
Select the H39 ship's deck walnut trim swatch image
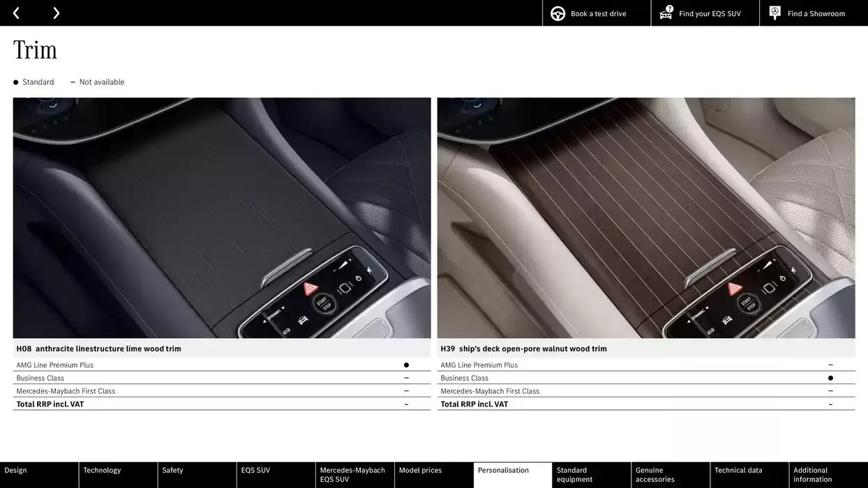(x=646, y=216)
